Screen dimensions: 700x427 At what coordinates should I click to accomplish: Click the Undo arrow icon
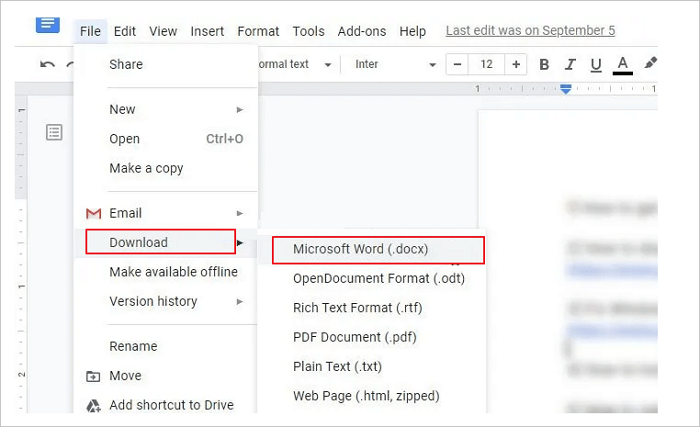tap(47, 65)
